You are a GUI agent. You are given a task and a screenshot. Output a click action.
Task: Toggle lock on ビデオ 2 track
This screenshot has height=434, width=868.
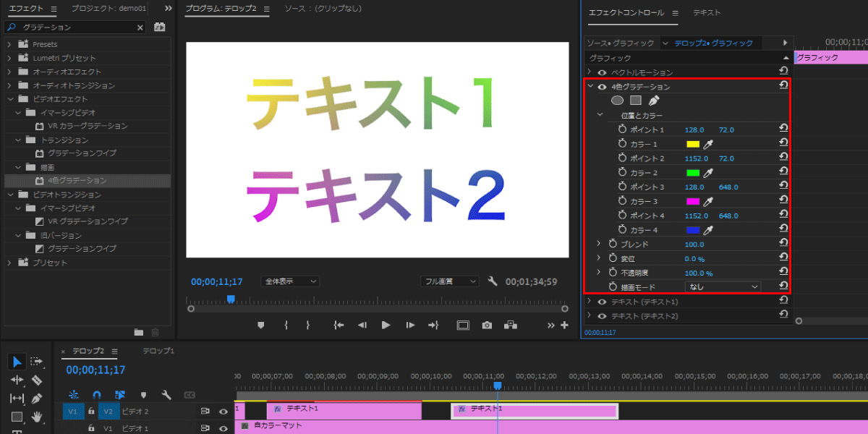[x=90, y=411]
